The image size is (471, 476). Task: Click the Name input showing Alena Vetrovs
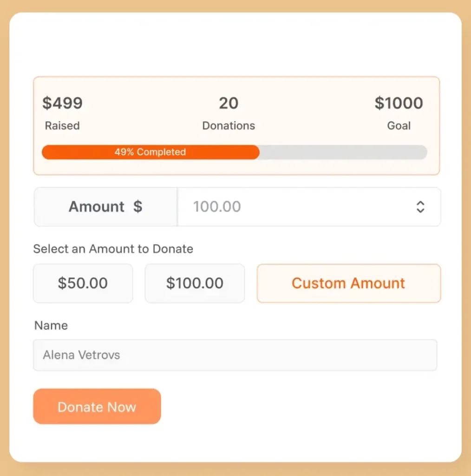click(235, 355)
